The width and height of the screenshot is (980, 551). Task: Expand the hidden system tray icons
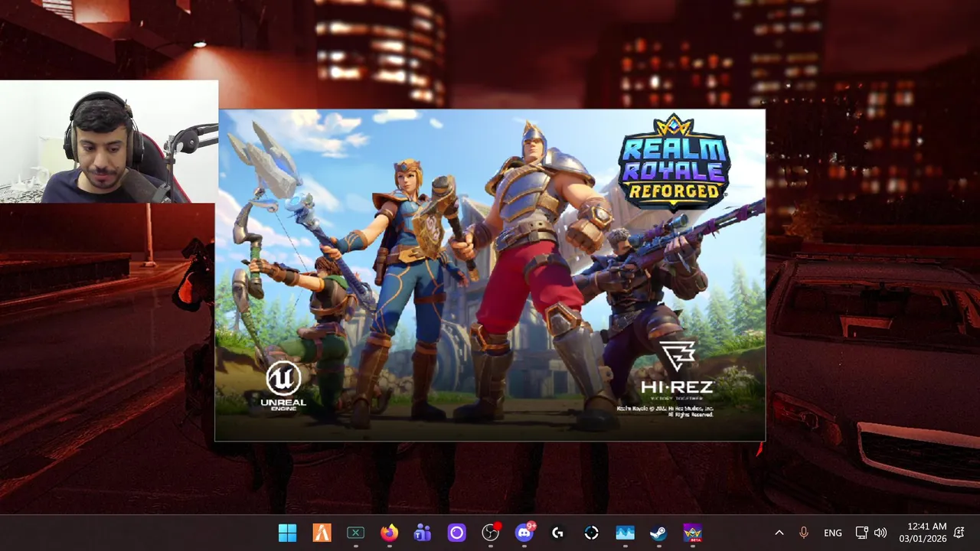click(x=779, y=533)
